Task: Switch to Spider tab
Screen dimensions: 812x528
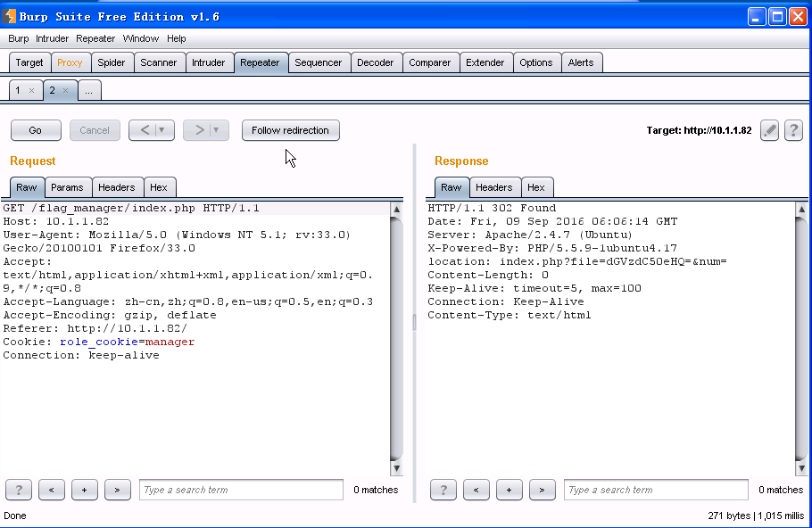Action: pyautogui.click(x=112, y=62)
